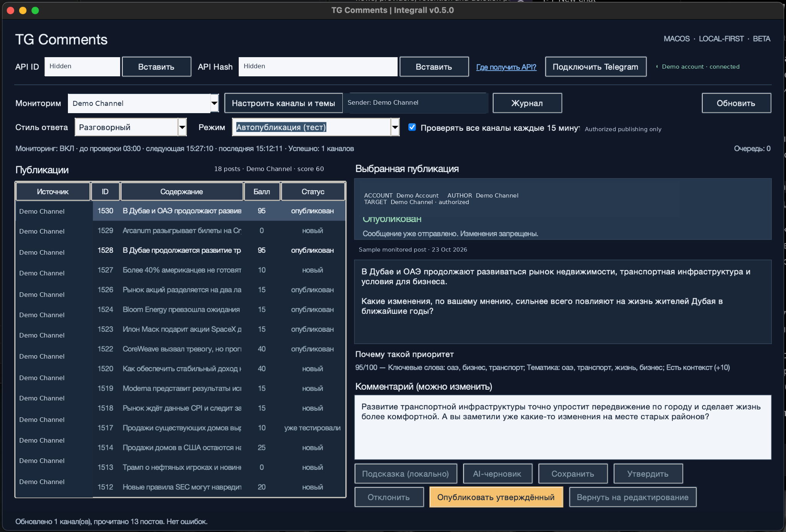786x532 pixels.
Task: Sort by Балл column header
Action: coord(262,191)
